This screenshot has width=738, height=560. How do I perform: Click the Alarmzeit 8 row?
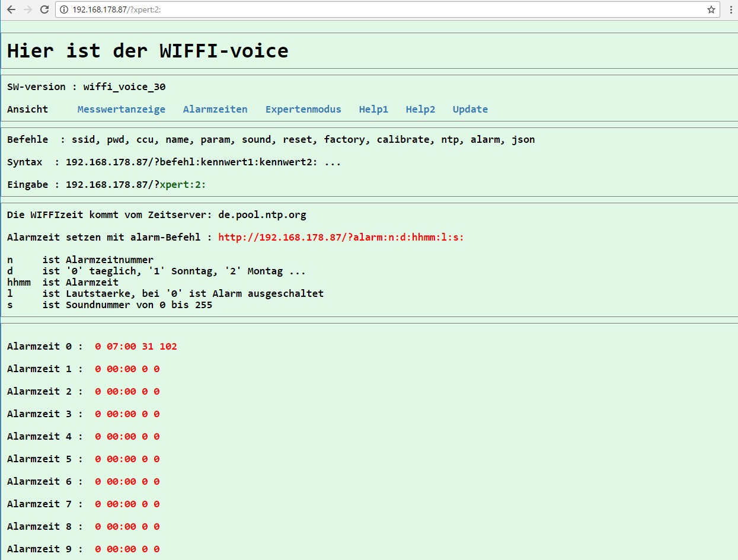(83, 526)
